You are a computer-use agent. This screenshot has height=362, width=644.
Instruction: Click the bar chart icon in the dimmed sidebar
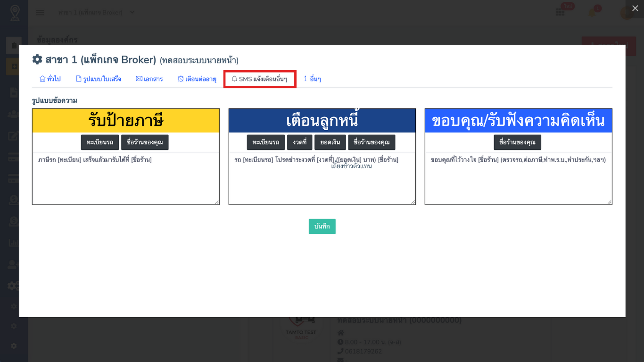[14, 243]
